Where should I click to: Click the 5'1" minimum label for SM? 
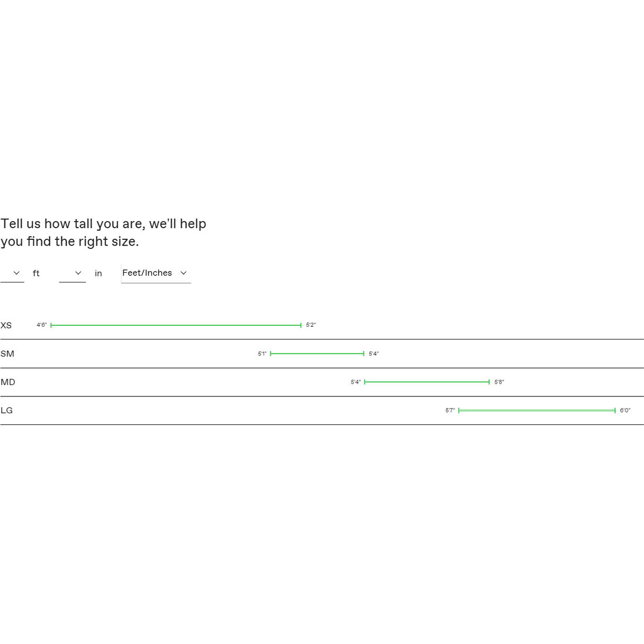point(262,354)
